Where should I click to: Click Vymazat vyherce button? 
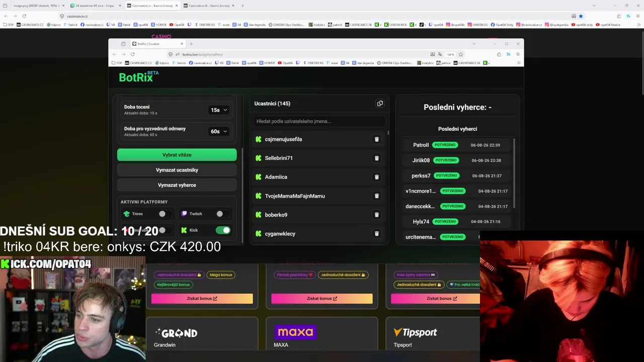177,185
